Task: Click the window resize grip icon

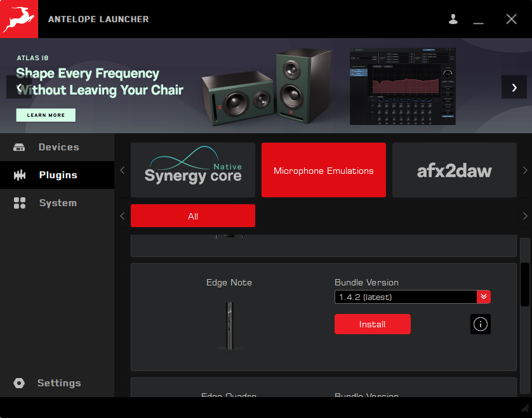Action: click(525, 408)
